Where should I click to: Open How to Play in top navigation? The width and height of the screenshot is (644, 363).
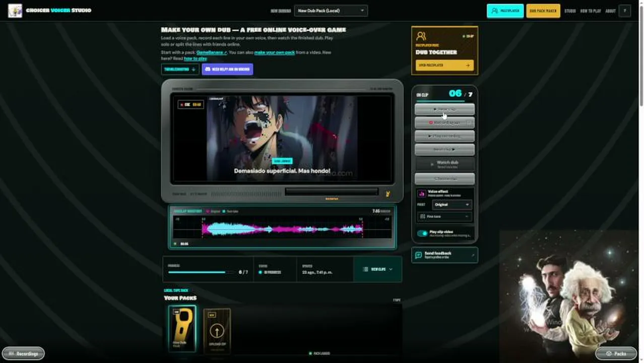tap(591, 11)
